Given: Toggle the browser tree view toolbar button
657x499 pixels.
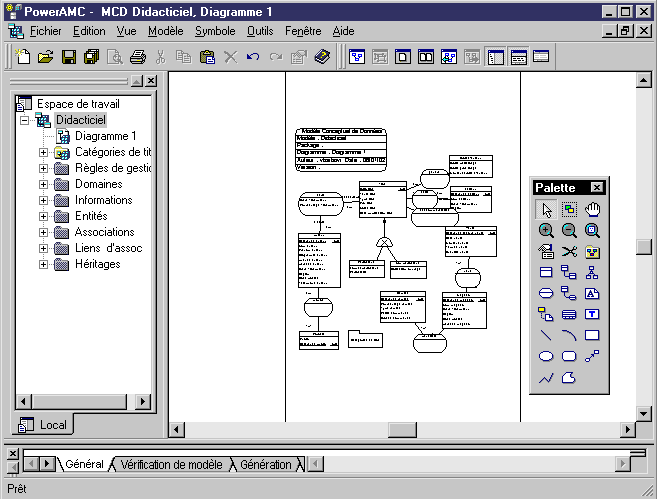Looking at the screenshot, I should pos(495,57).
